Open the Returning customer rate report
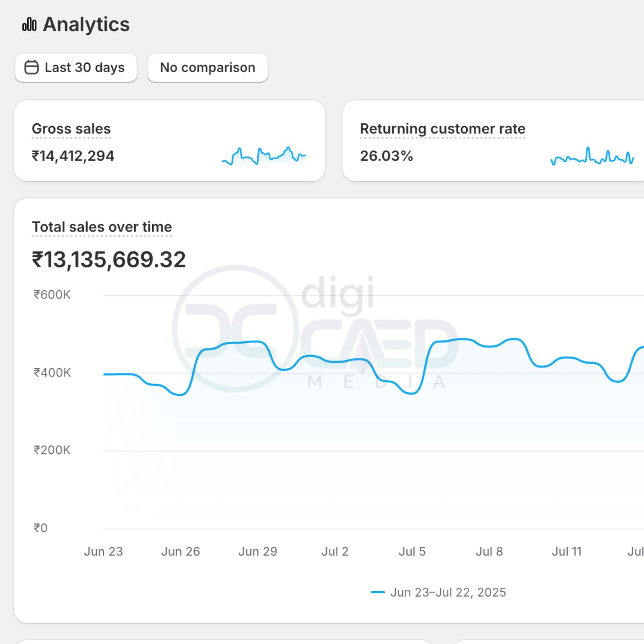This screenshot has height=644, width=644. coord(442,129)
